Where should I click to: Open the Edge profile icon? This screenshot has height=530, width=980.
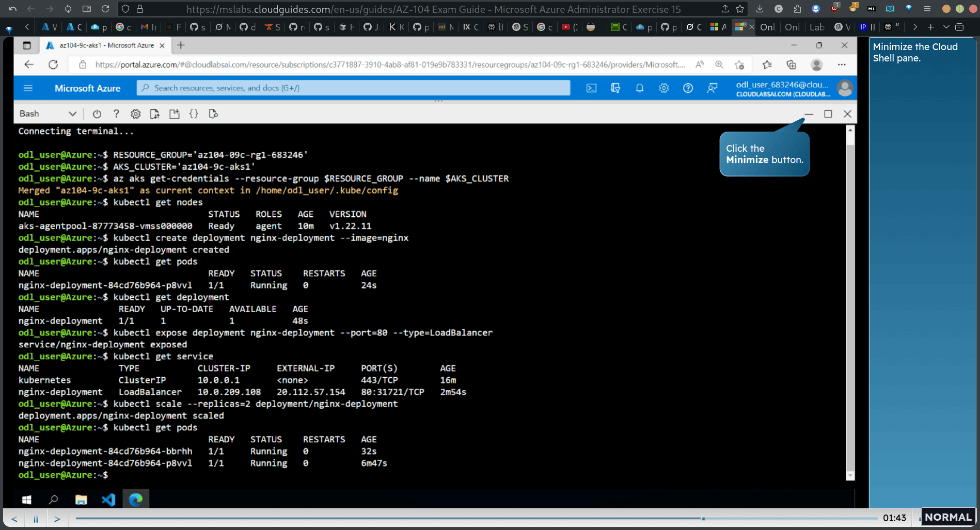pos(816,65)
